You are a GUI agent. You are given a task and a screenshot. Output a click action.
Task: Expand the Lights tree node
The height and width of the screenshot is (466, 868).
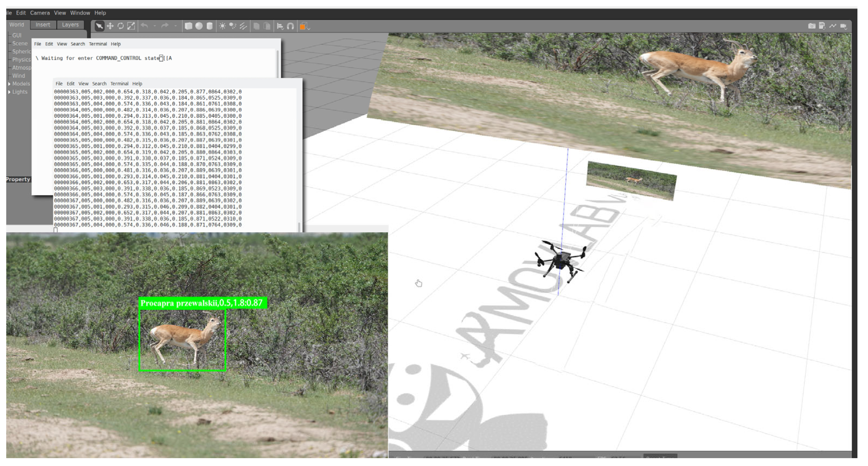9,92
